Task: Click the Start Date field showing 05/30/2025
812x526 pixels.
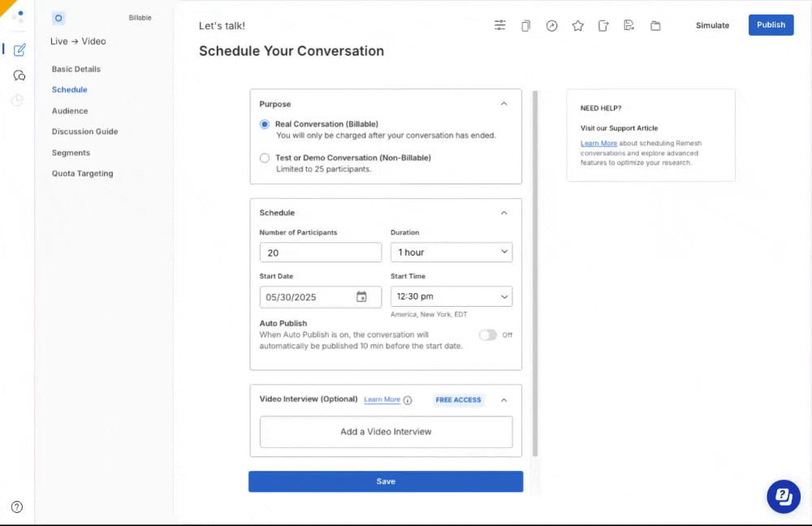Action: coord(321,297)
